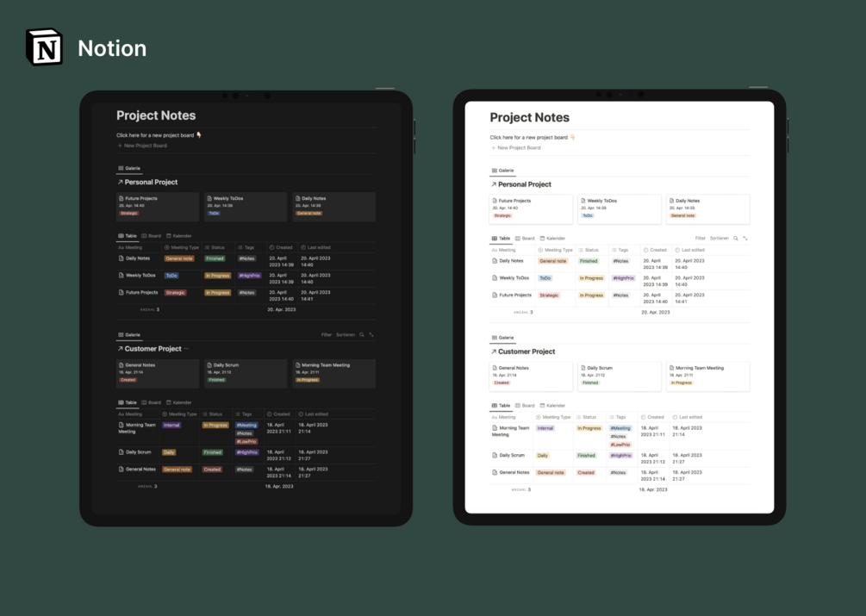Click page icon on Daily Scrum card, dark tablet
Viewport: 866px width, 616px height.
[x=210, y=364]
